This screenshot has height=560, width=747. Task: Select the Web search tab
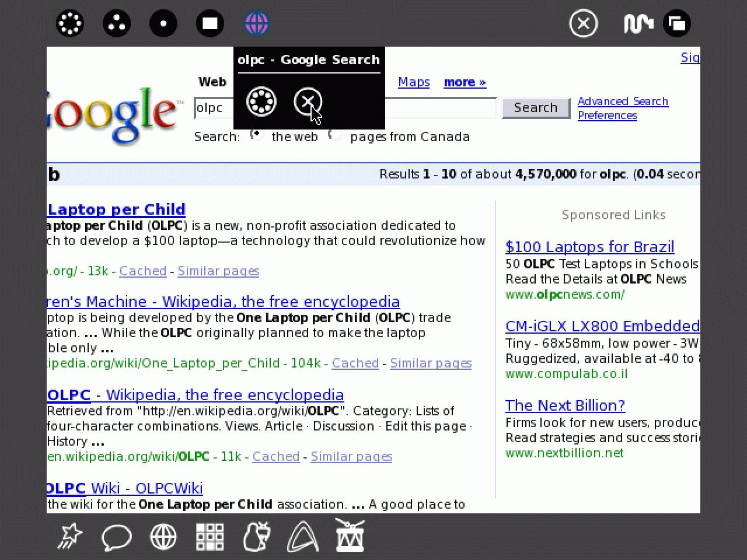coord(212,82)
